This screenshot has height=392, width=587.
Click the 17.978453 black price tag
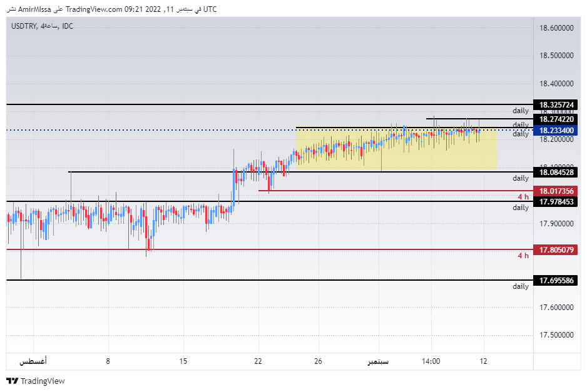(x=556, y=202)
